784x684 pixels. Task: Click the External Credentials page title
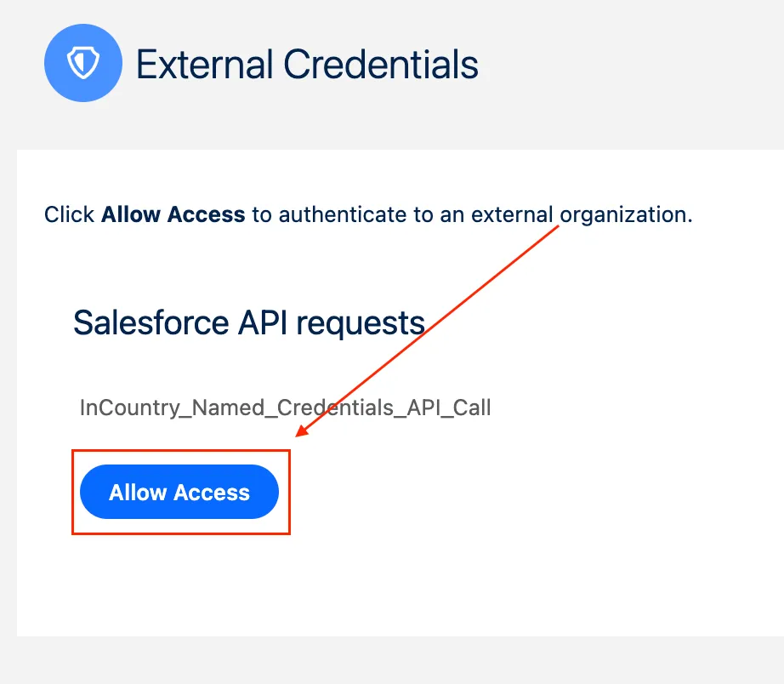[307, 66]
